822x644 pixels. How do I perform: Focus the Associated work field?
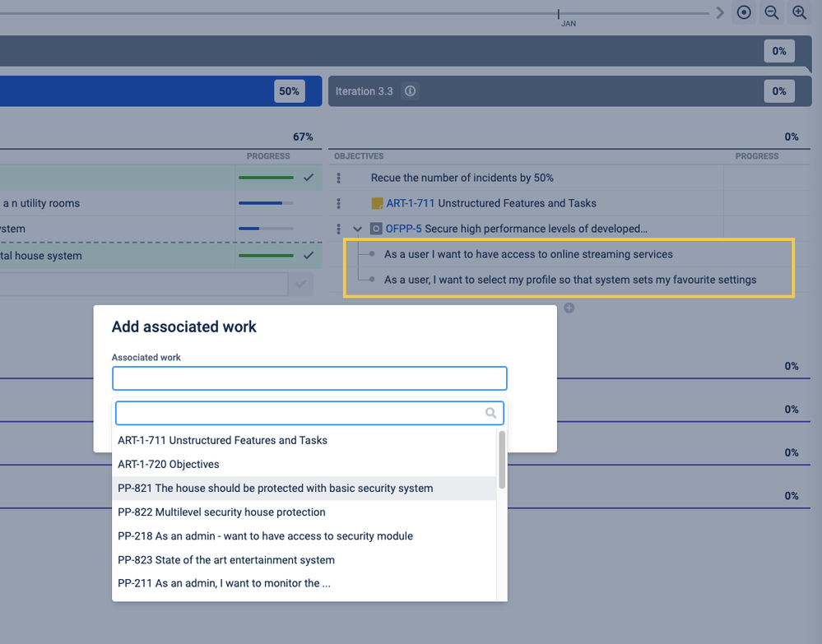[309, 378]
